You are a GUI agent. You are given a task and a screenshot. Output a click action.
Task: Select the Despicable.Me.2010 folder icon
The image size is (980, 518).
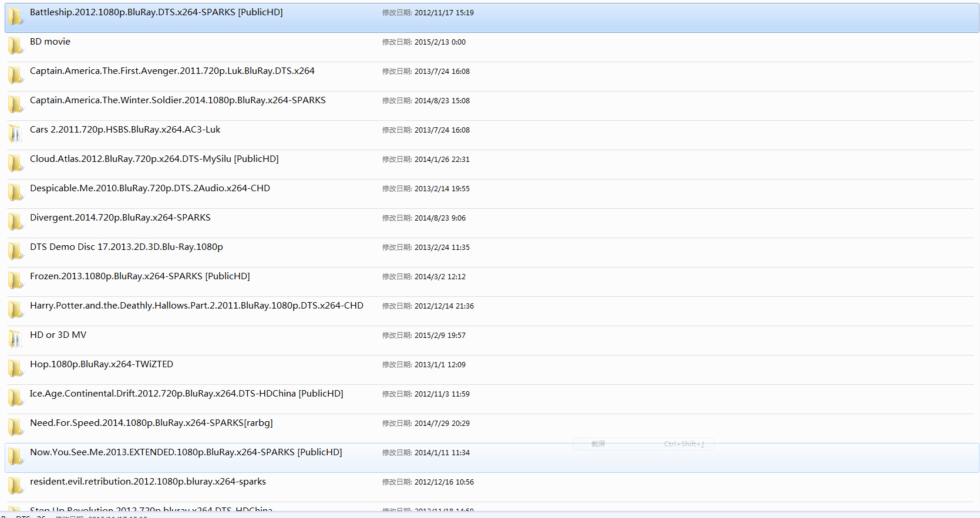[16, 193]
